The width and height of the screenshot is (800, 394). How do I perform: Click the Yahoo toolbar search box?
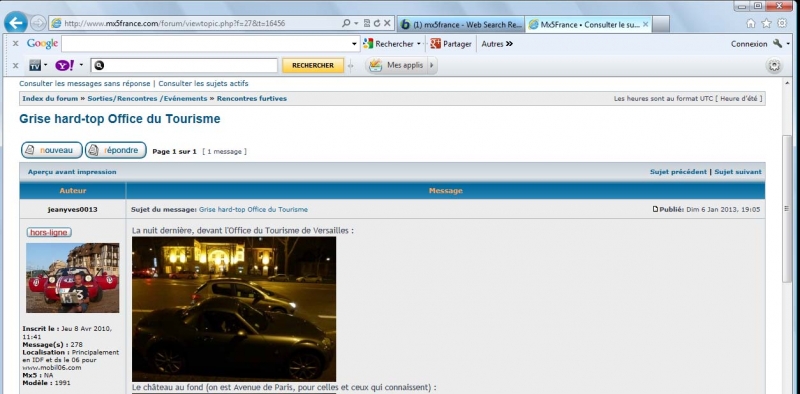point(184,65)
